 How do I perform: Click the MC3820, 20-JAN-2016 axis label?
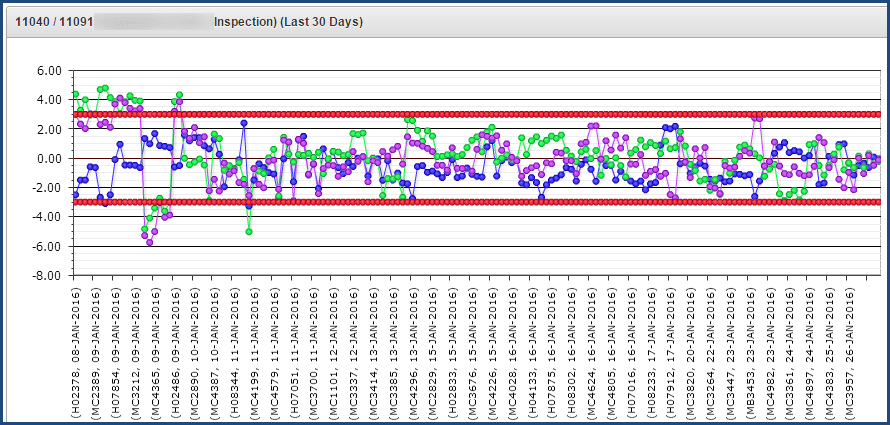pyautogui.click(x=690, y=352)
